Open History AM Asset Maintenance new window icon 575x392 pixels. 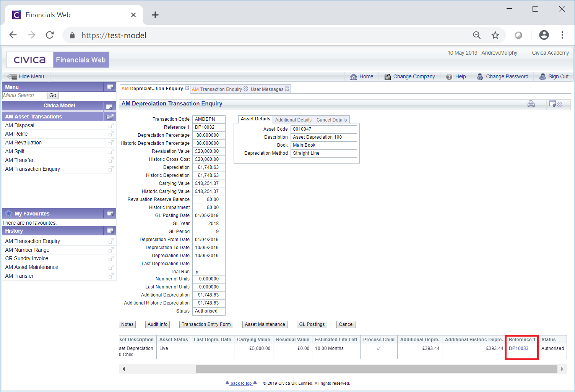[111, 267]
